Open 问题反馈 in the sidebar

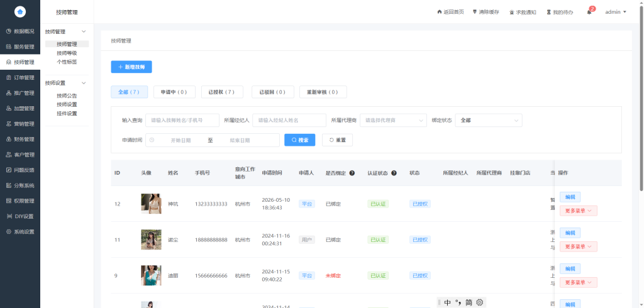point(20,170)
